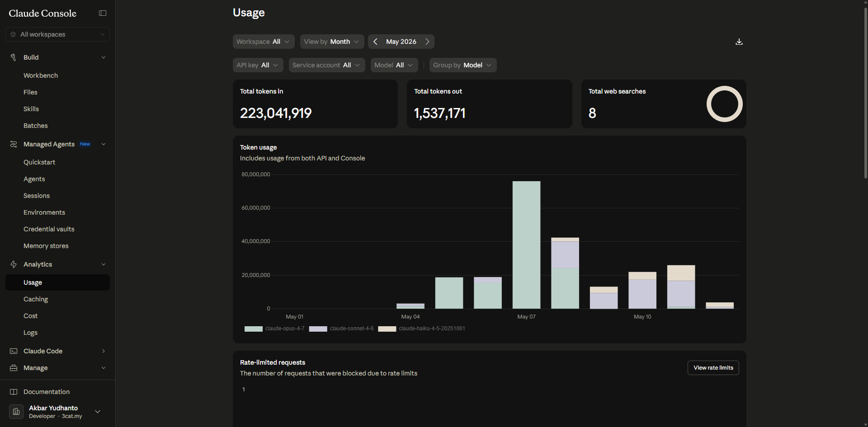
Task: Click the claude-haiku-4-5-20251001 legend swatch
Action: [387, 329]
